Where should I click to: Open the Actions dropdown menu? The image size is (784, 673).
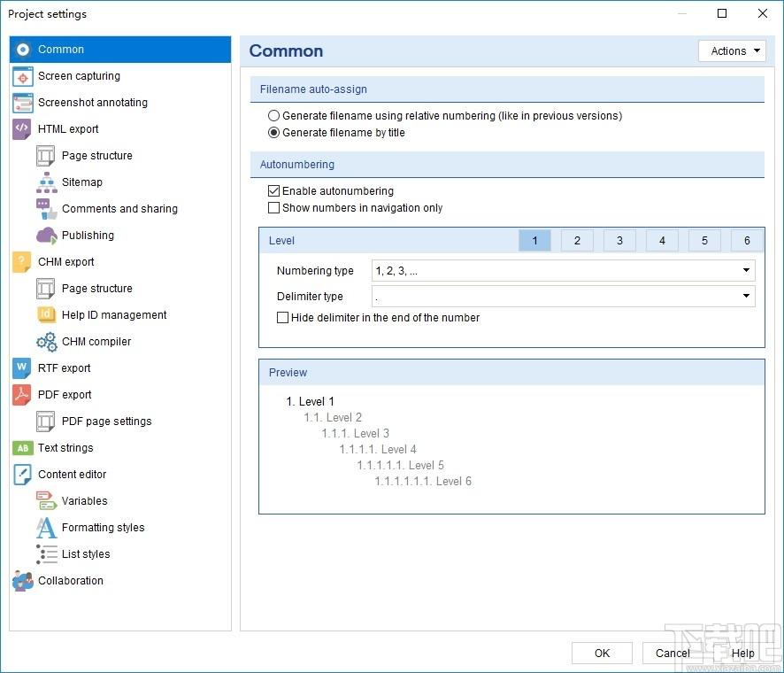(x=732, y=51)
